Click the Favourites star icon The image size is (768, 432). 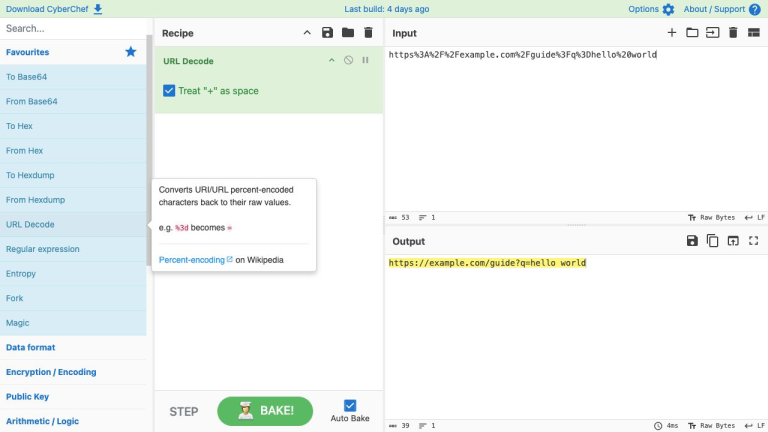tap(130, 52)
